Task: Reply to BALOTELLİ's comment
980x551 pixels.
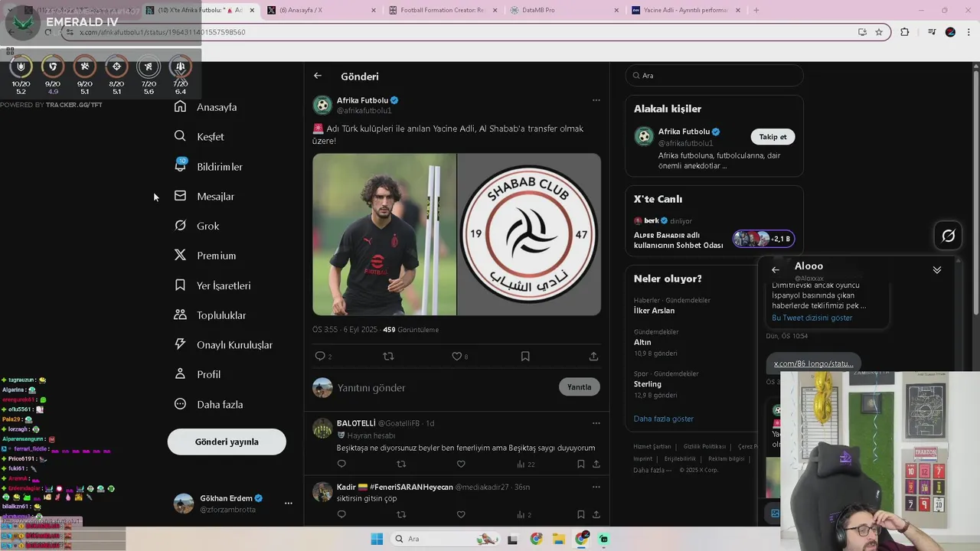Action: click(x=341, y=464)
